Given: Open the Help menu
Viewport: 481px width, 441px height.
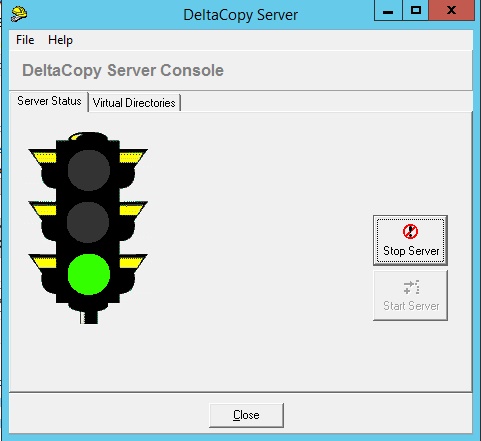Looking at the screenshot, I should coord(60,40).
